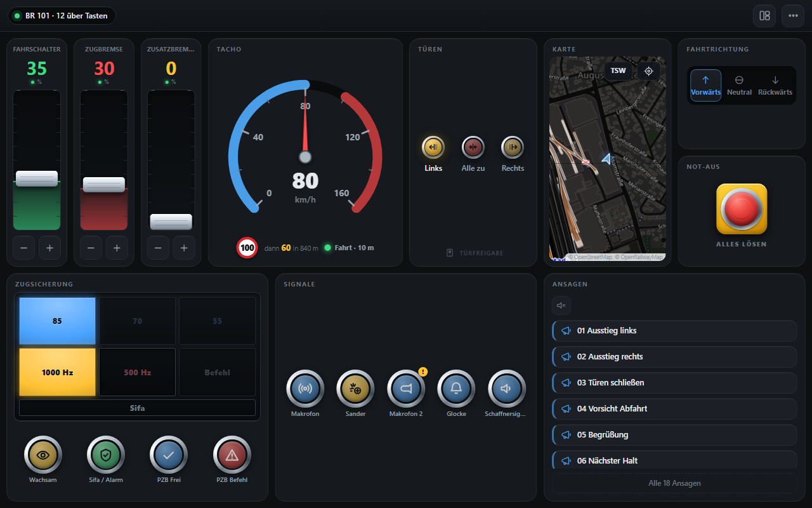Push the PZB Frei button
812x508 pixels.
coord(169,455)
